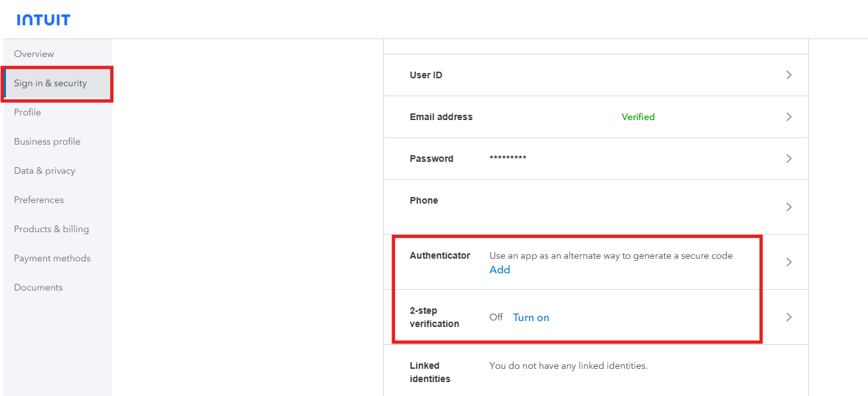Click the Intuit logo
The image size is (868, 396).
pos(43,20)
